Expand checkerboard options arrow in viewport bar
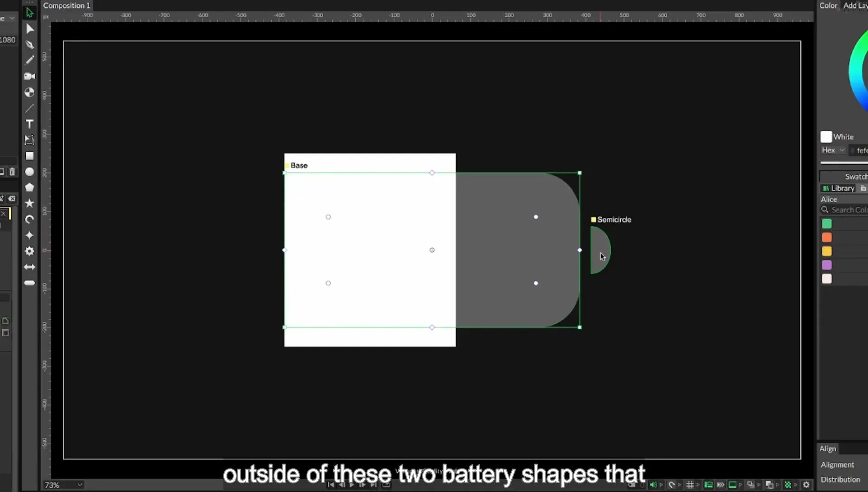Image resolution: width=868 pixels, height=492 pixels. 796,485
